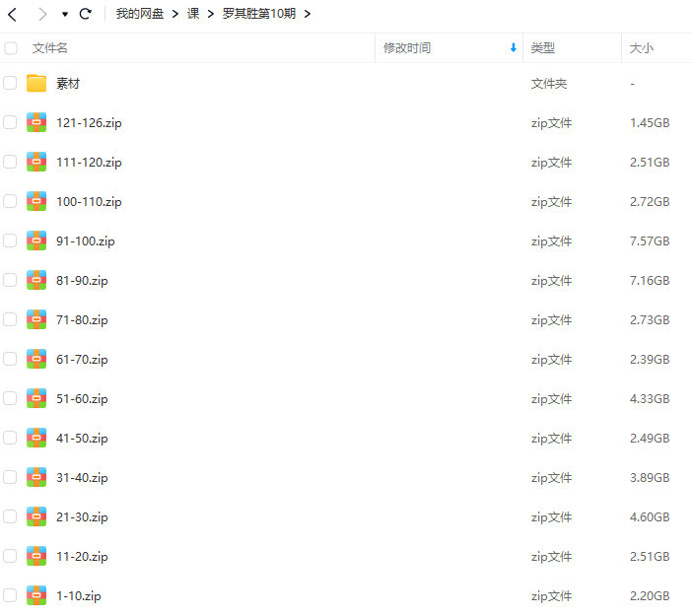Click the refresh icon

(x=86, y=14)
